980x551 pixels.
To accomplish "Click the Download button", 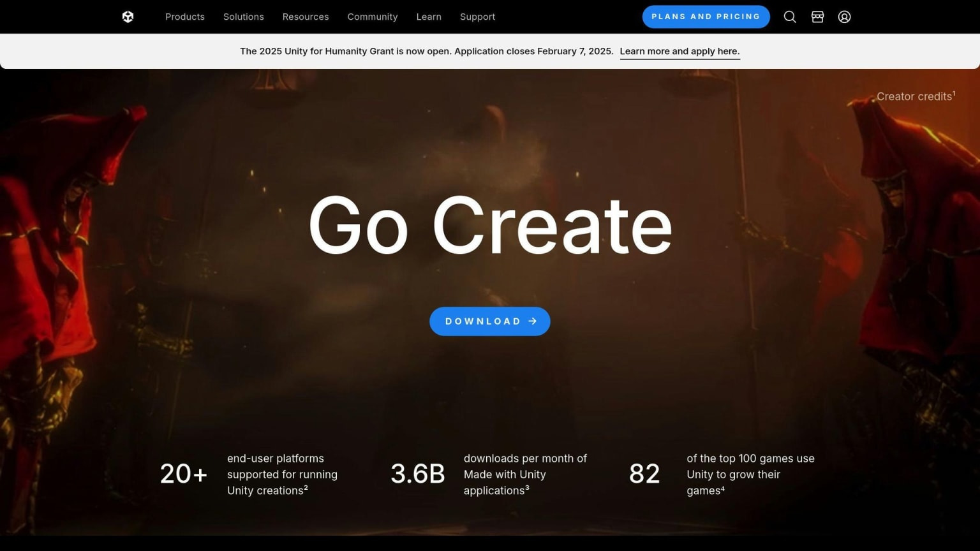I will tap(490, 321).
